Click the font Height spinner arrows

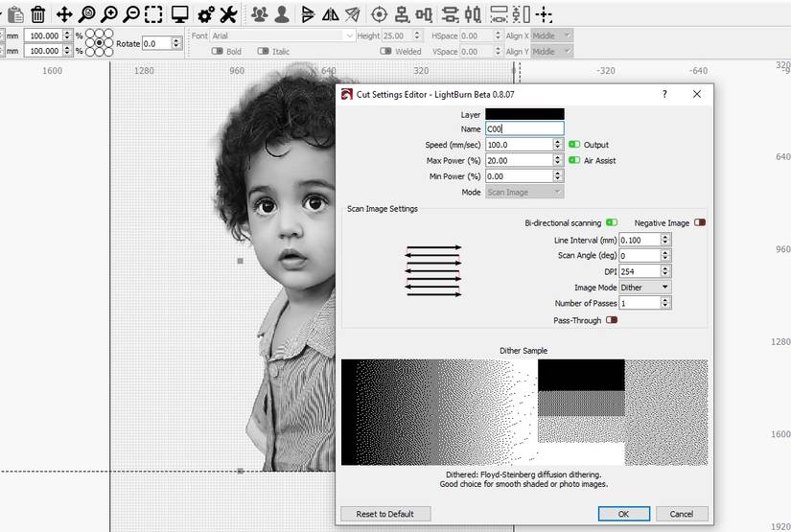coord(417,35)
